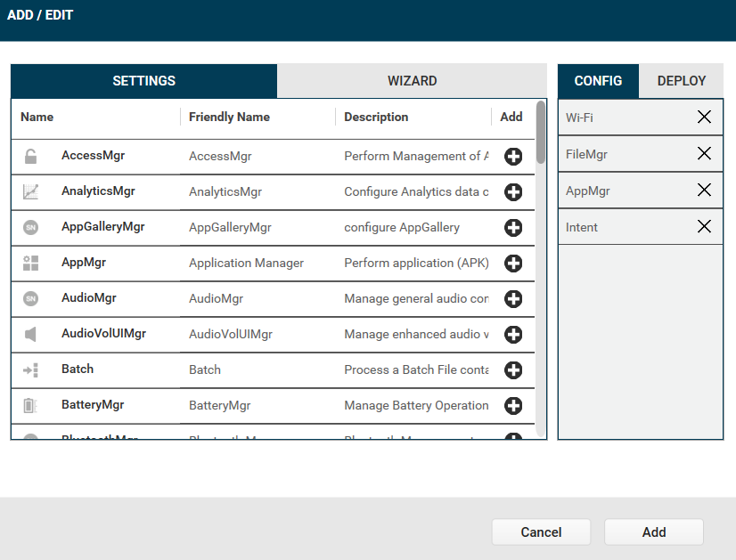Click the settings list vertical scrollbar thumb
Image resolution: width=736 pixels, height=560 pixels.
pos(541,133)
